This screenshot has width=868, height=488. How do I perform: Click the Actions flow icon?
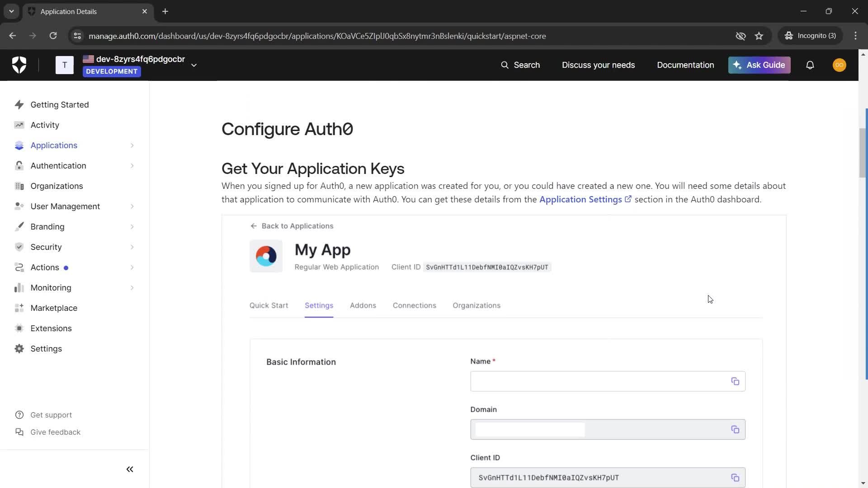click(x=19, y=267)
